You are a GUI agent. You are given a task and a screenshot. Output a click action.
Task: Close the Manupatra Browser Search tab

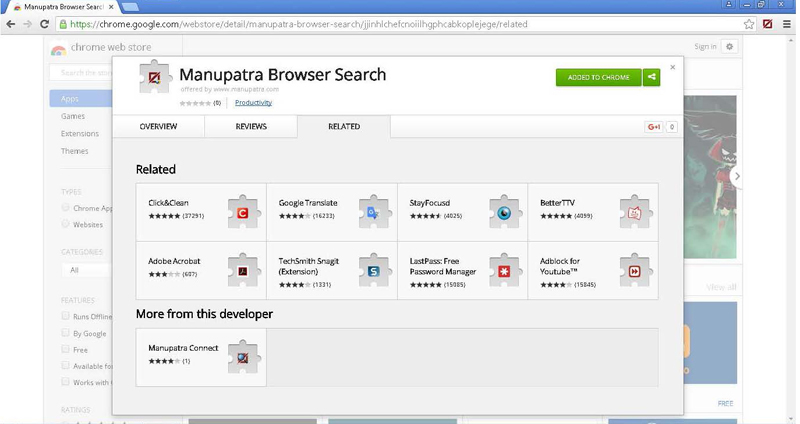pos(111,7)
